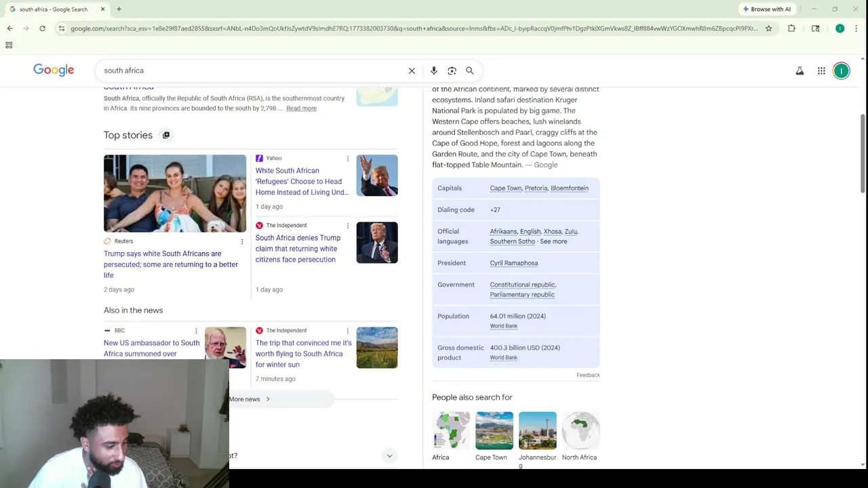The height and width of the screenshot is (488, 868).
Task: Open Read more on South Africa description
Action: tap(301, 108)
